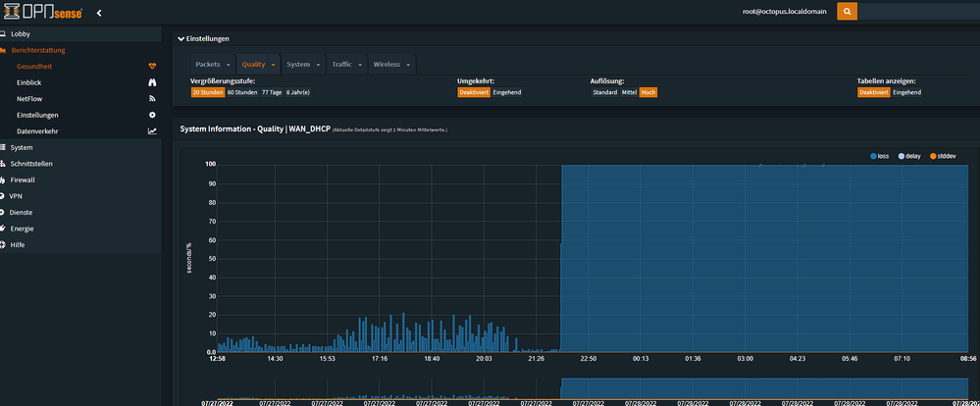The width and height of the screenshot is (980, 406).
Task: Switch to the Packets tab
Action: [x=208, y=65]
